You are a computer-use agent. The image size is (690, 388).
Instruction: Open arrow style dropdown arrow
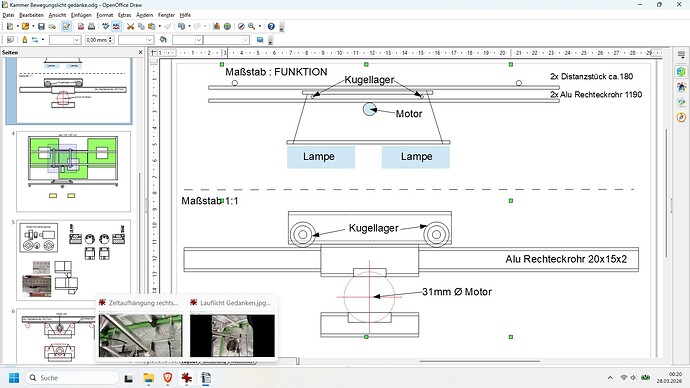tap(43, 40)
